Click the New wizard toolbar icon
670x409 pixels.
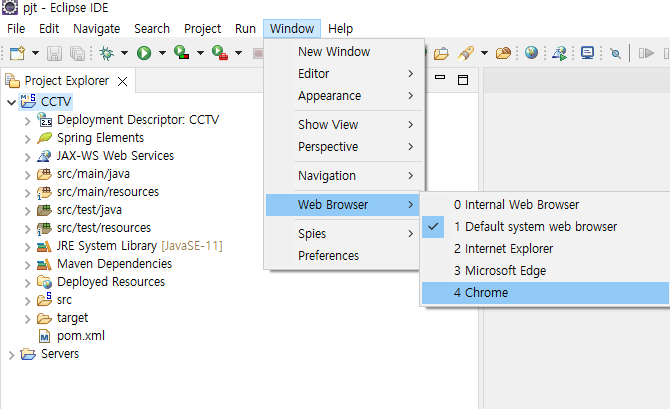coord(17,53)
